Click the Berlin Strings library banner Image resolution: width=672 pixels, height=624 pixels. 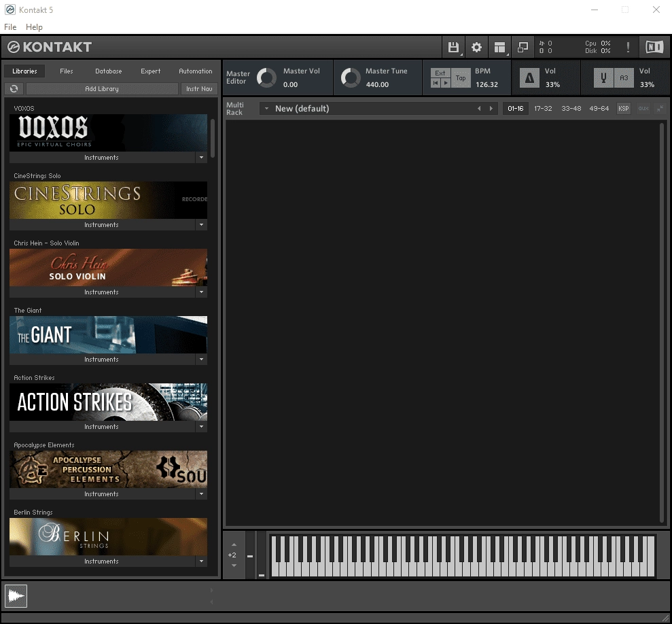pos(109,536)
